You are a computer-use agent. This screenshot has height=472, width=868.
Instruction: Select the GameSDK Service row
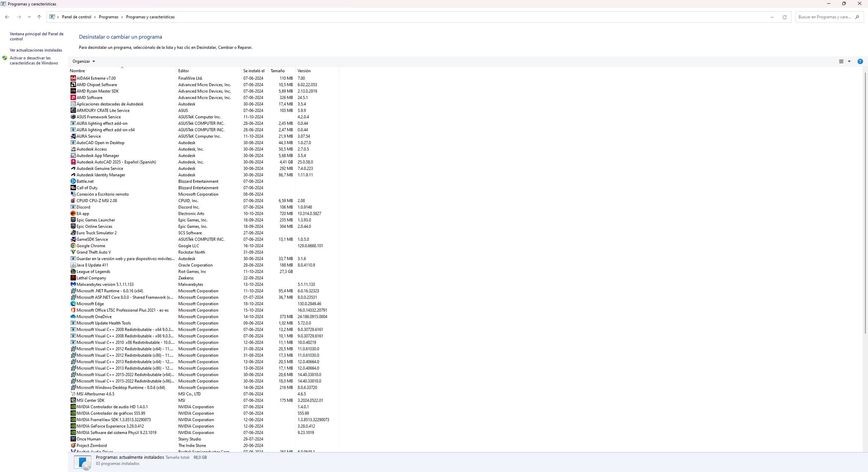[203, 240]
